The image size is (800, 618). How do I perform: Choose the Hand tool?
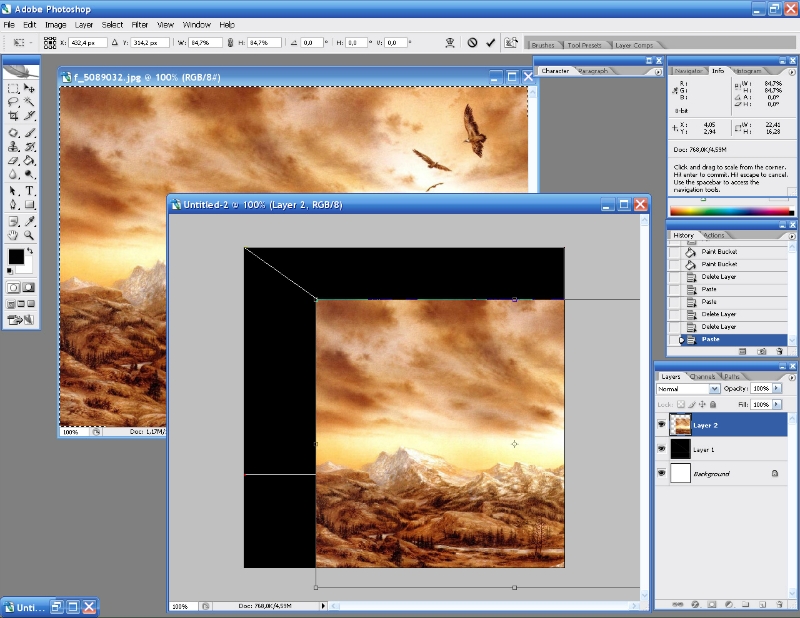click(x=13, y=235)
